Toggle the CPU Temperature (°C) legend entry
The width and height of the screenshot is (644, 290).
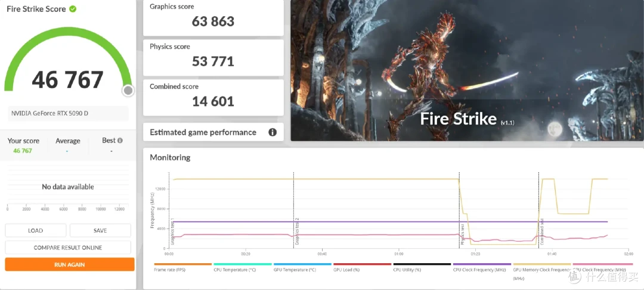242,268
